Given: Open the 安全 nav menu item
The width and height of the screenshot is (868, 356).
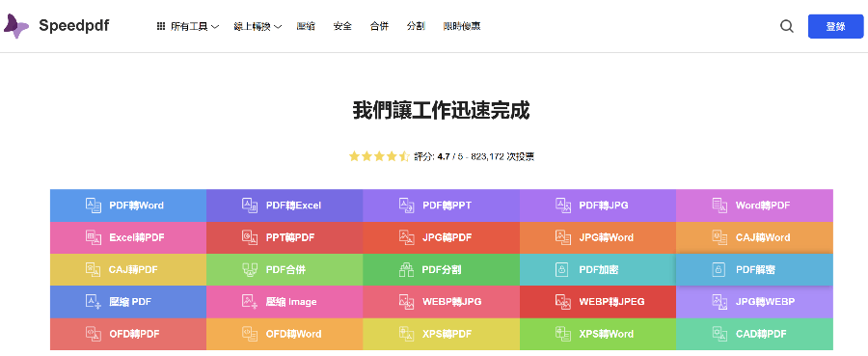Looking at the screenshot, I should tap(342, 26).
